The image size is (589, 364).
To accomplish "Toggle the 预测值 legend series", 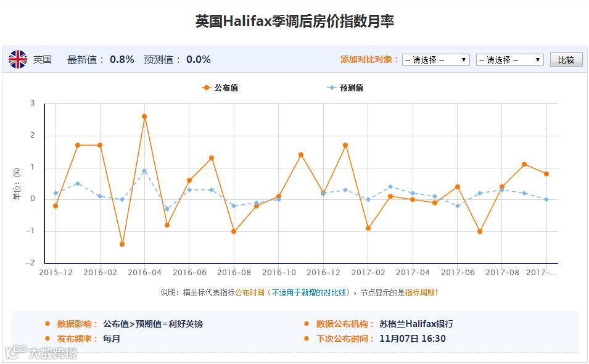I will (345, 88).
